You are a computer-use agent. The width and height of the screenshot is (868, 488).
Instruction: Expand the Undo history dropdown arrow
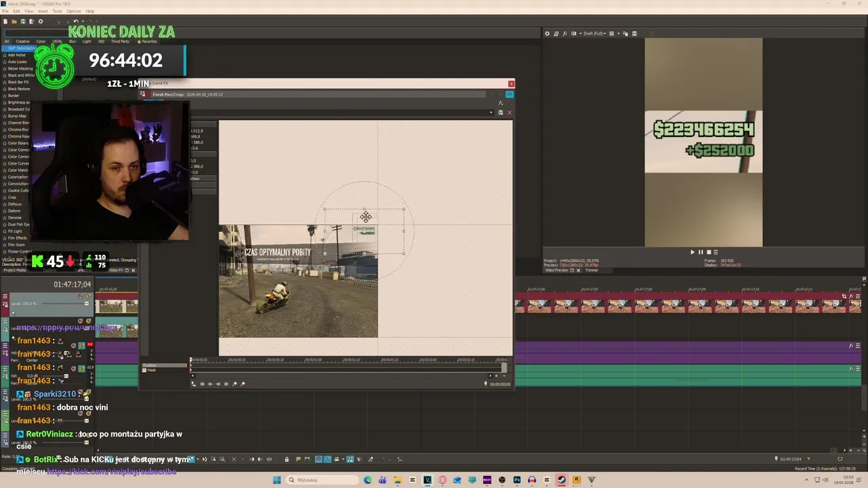83,21
